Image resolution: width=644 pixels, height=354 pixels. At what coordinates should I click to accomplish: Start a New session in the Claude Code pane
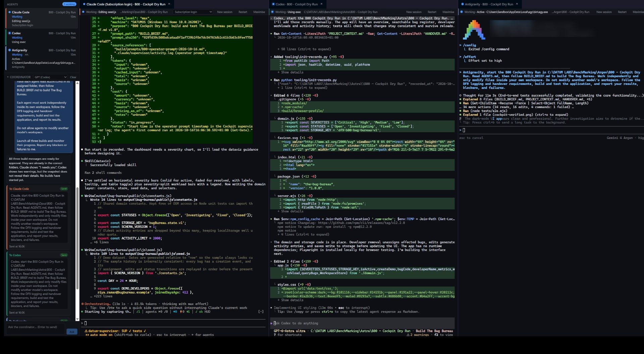click(224, 12)
